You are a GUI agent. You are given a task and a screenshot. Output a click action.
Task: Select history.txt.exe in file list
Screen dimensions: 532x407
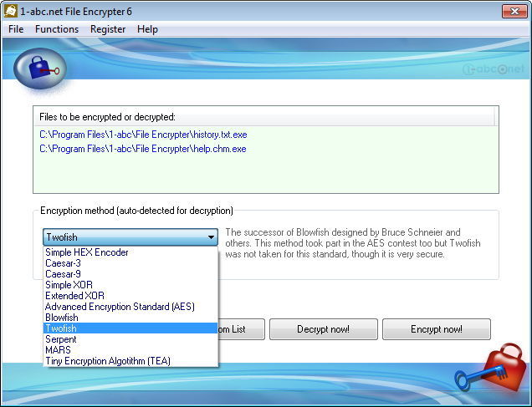[143, 135]
